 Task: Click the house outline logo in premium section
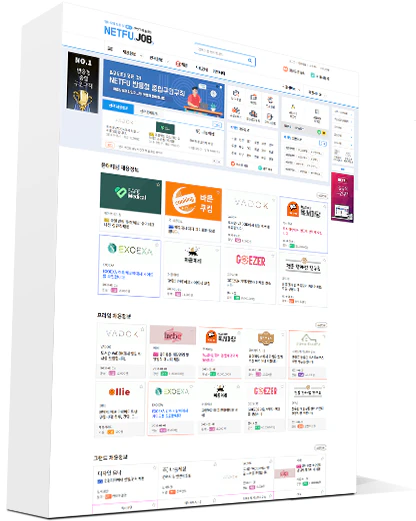(x=307, y=340)
